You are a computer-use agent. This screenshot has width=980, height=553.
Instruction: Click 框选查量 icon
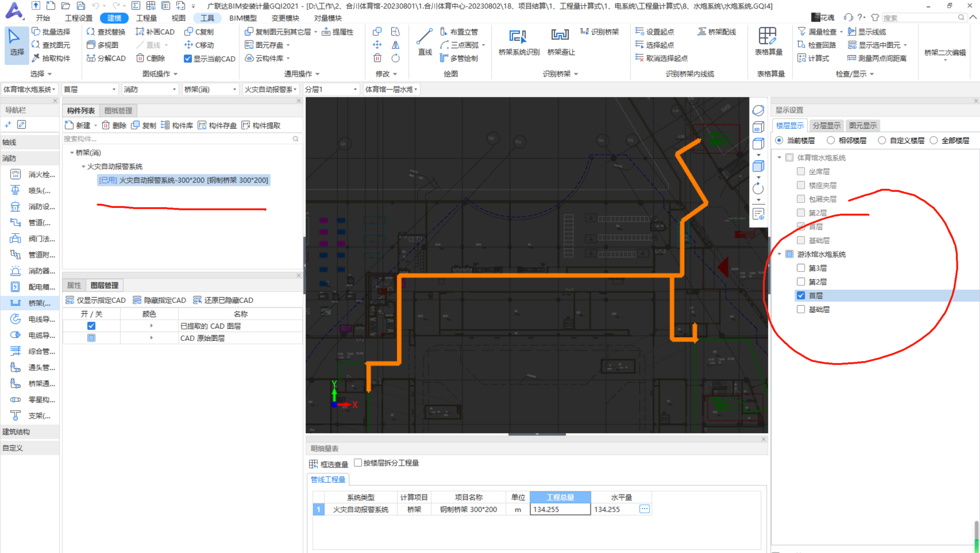(x=313, y=464)
